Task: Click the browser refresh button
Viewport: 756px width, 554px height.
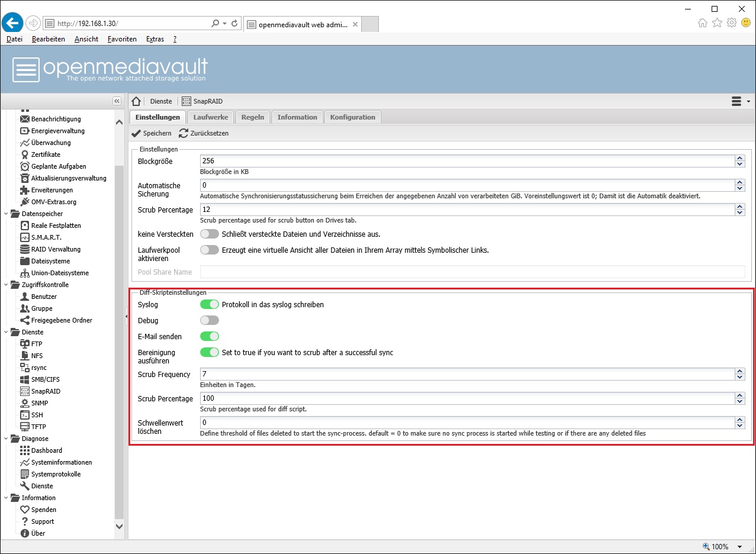Action: coord(234,24)
